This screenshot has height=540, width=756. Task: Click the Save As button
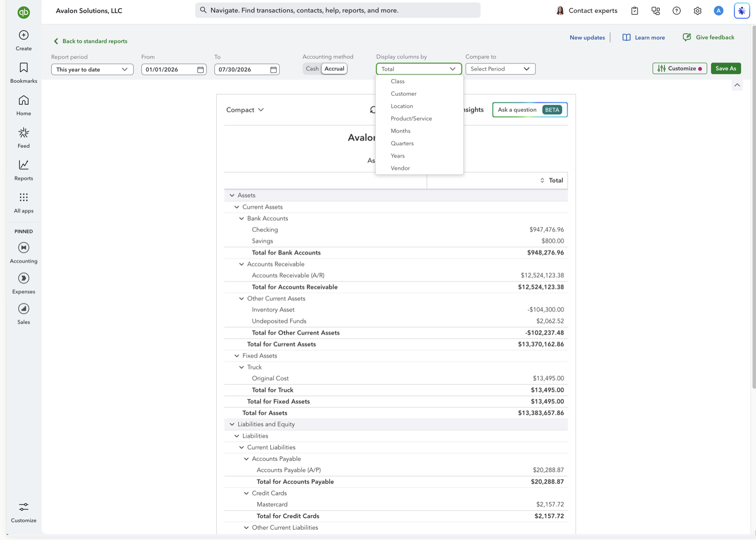tap(726, 69)
